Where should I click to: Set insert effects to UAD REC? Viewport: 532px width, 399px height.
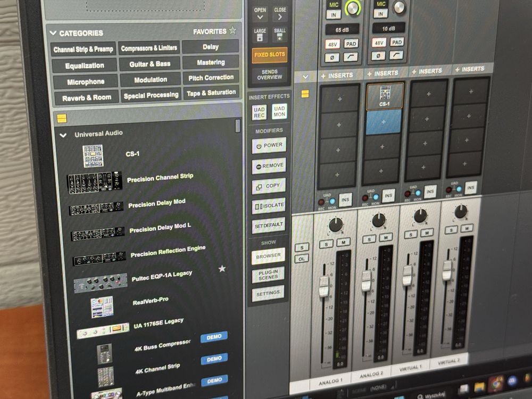point(259,112)
